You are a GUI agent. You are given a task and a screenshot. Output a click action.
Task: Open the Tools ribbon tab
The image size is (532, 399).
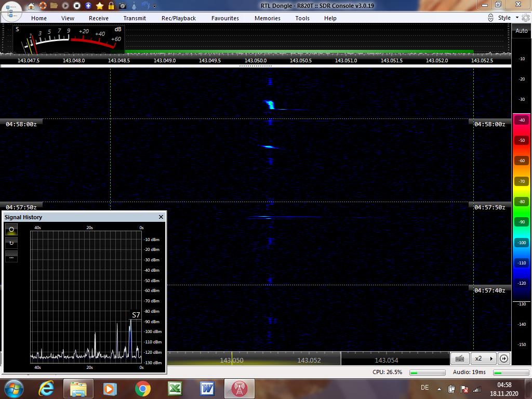pyautogui.click(x=302, y=18)
